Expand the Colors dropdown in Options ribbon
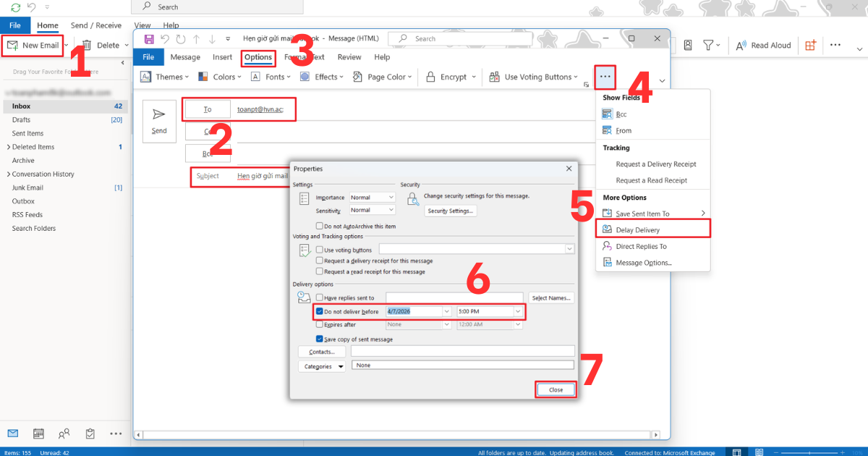Screen dimensions: 868x456 tap(238, 77)
